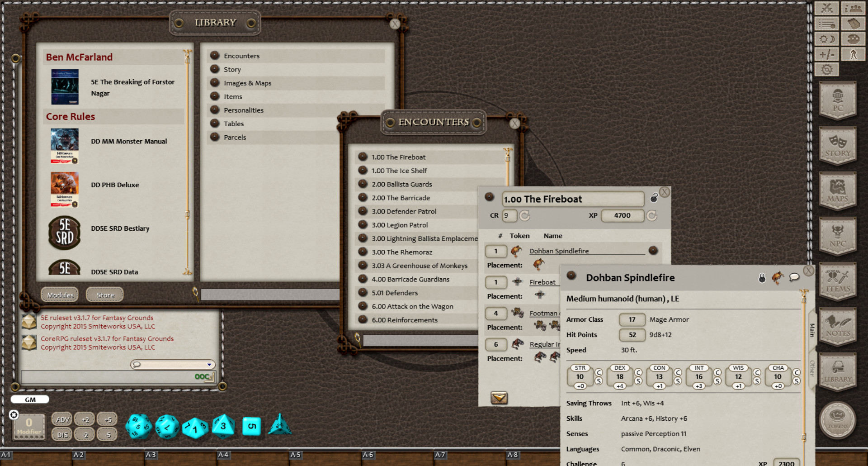Screen dimensions: 868x466
Task: Roll the teal d20 die in the dice tray
Action: pyautogui.click(x=138, y=426)
